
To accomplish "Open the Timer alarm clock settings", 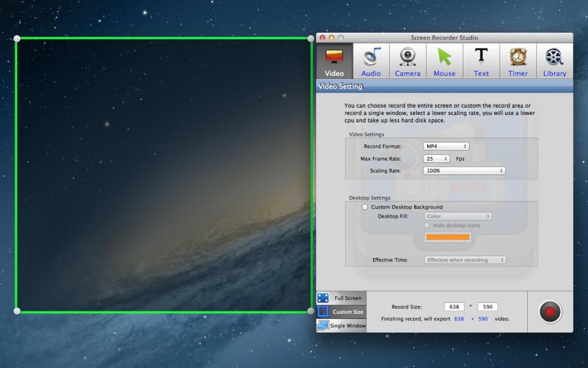I will click(518, 61).
